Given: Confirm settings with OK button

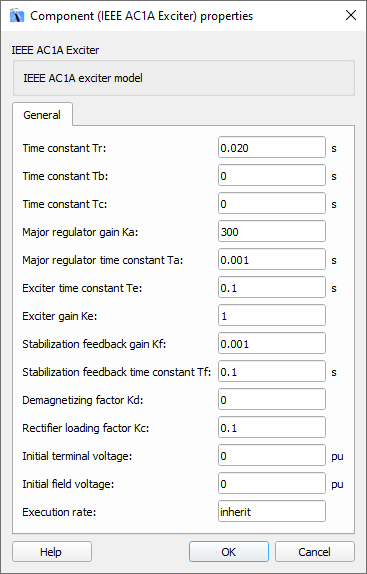Looking at the screenshot, I should pos(229,552).
